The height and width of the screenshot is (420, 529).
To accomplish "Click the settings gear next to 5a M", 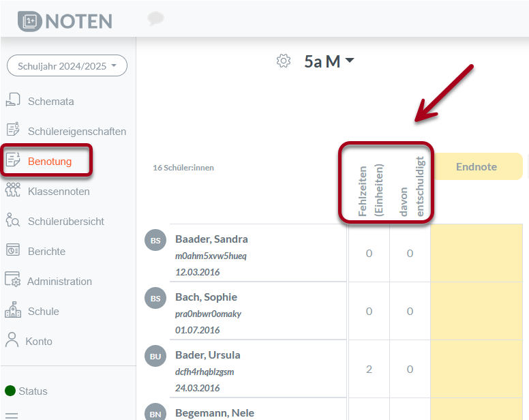I will [x=284, y=61].
